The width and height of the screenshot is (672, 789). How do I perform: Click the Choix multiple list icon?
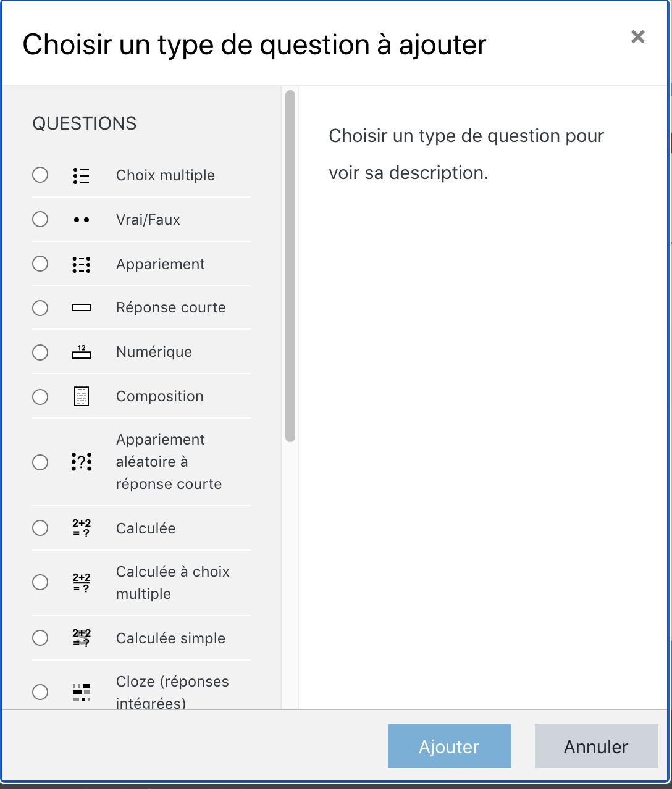tap(82, 176)
